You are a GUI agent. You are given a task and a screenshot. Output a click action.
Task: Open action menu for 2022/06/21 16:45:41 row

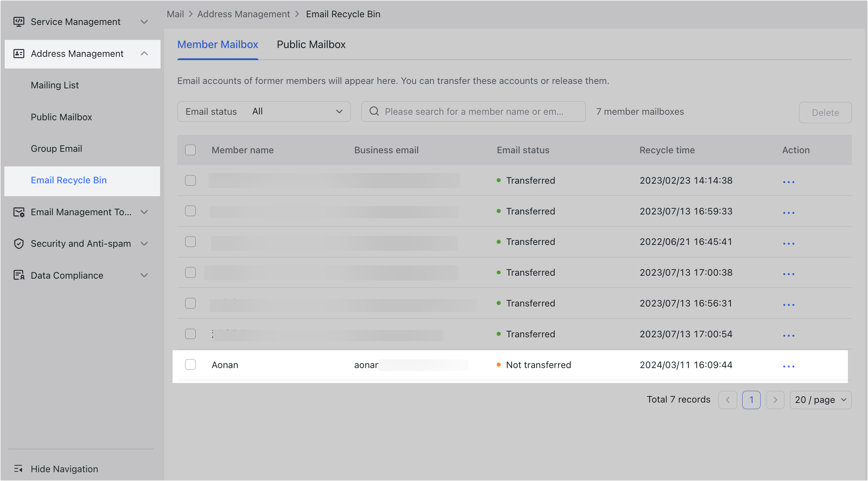tap(788, 243)
